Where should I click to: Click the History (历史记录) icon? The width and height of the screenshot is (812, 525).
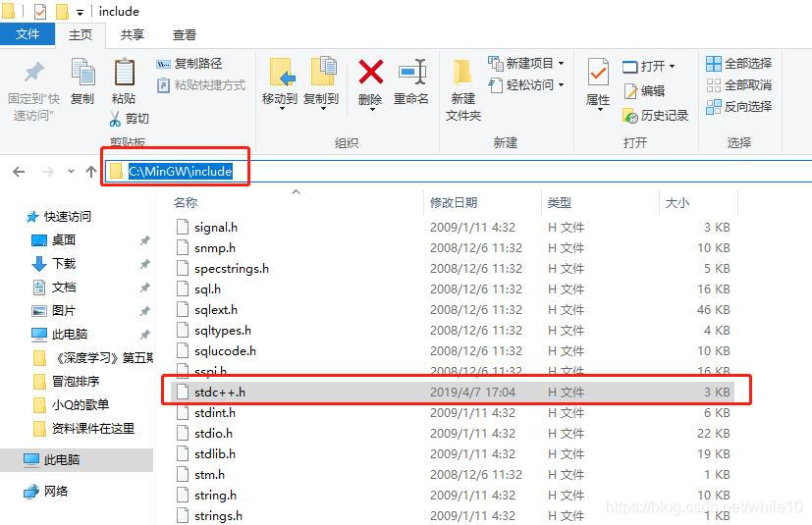click(x=630, y=116)
